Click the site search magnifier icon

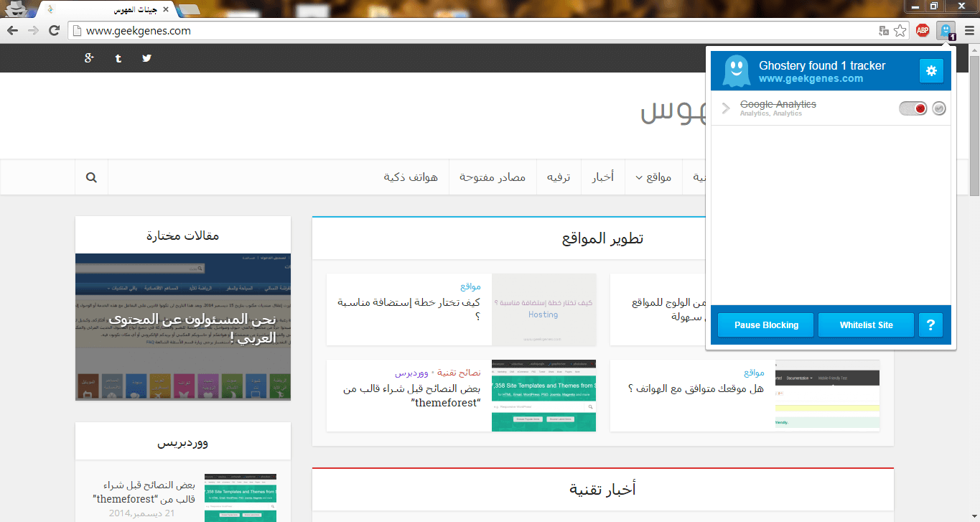pyautogui.click(x=91, y=177)
